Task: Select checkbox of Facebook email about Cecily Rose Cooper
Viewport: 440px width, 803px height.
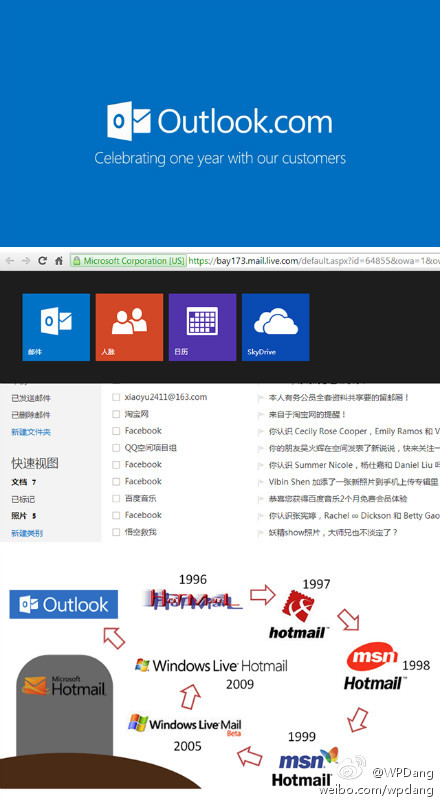Action: 116,431
